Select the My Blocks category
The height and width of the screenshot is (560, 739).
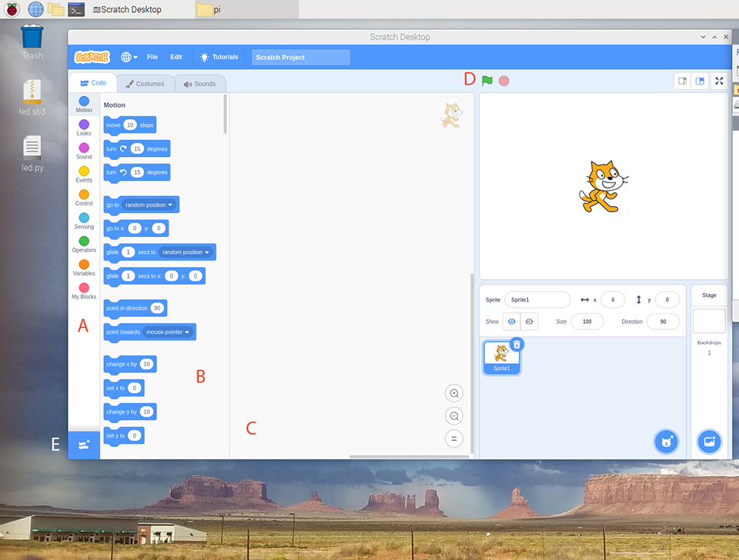84,291
